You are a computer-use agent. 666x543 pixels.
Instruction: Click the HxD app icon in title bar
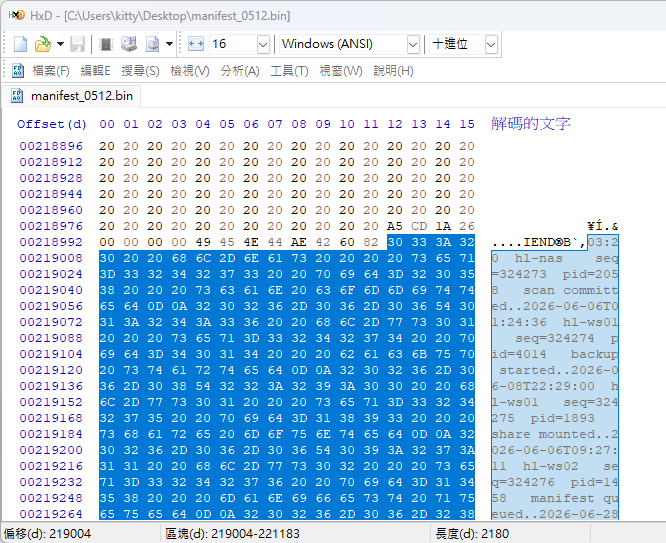(x=16, y=16)
